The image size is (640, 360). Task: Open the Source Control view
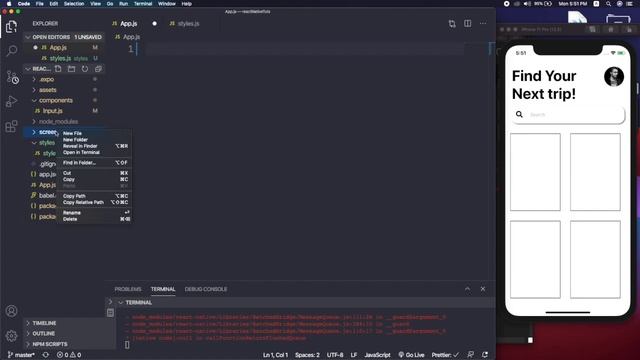tap(12, 77)
